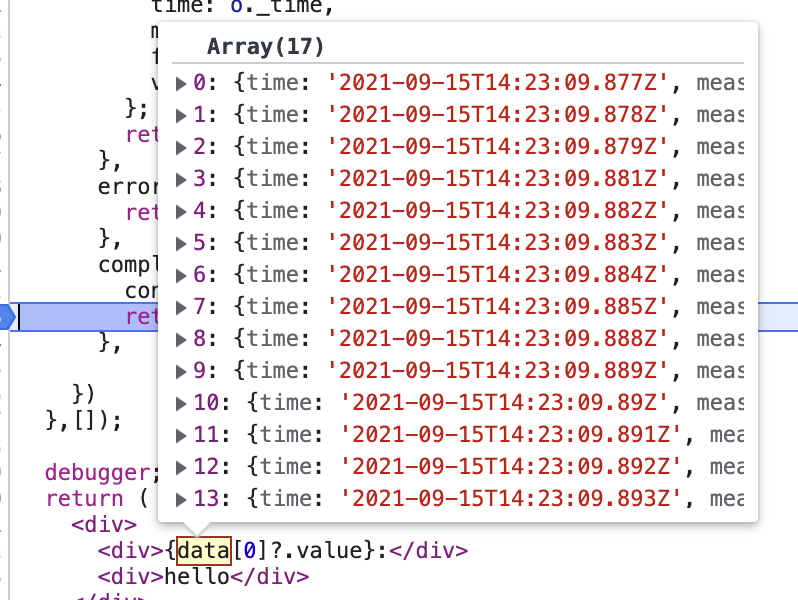Expand array entry 8 disclosure triangle
Viewport: 798px width, 600px height.
point(181,339)
